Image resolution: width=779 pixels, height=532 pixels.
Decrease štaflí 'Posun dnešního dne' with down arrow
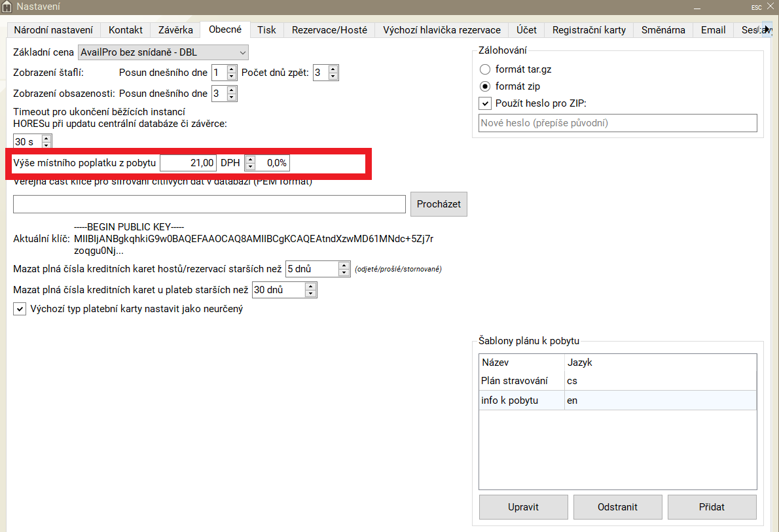[x=231, y=77]
